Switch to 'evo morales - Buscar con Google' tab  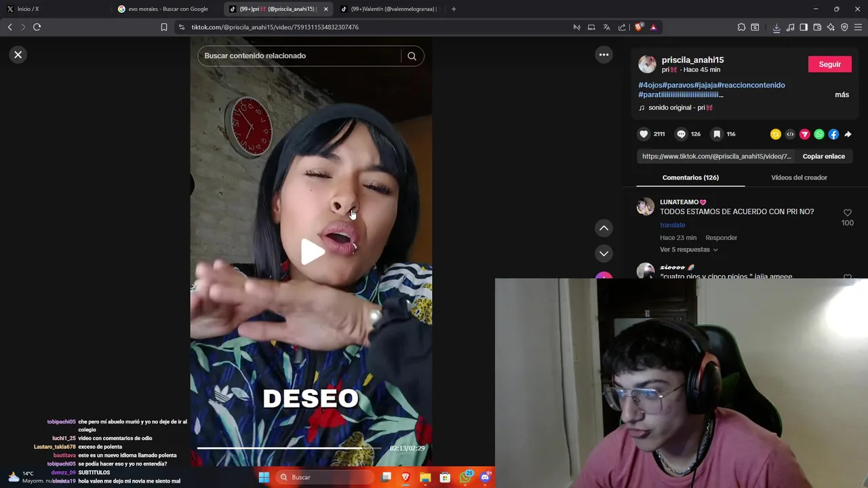point(167,9)
